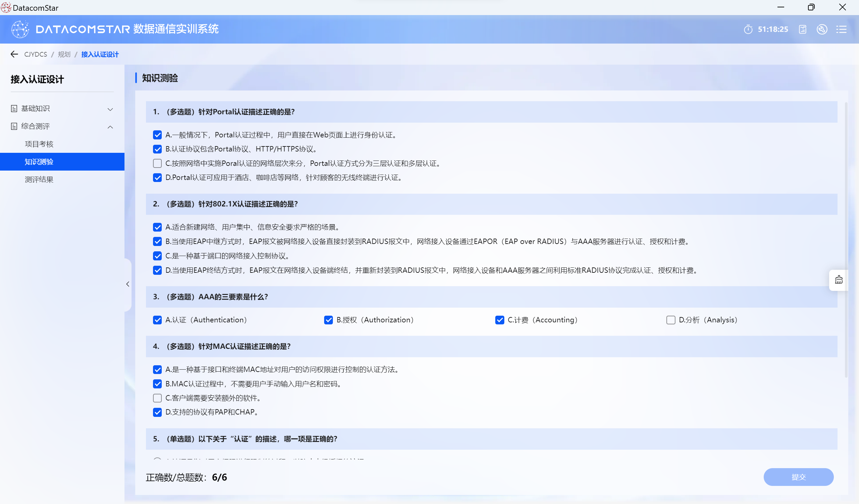This screenshot has height=504, width=859.
Task: Click the stopwatch timer icon
Action: point(748,29)
